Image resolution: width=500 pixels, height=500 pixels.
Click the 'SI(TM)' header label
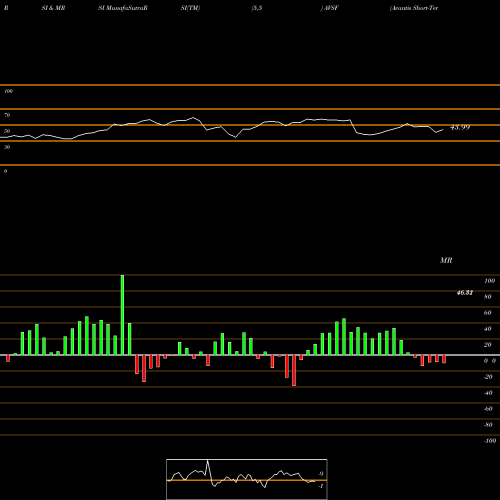pyautogui.click(x=190, y=8)
